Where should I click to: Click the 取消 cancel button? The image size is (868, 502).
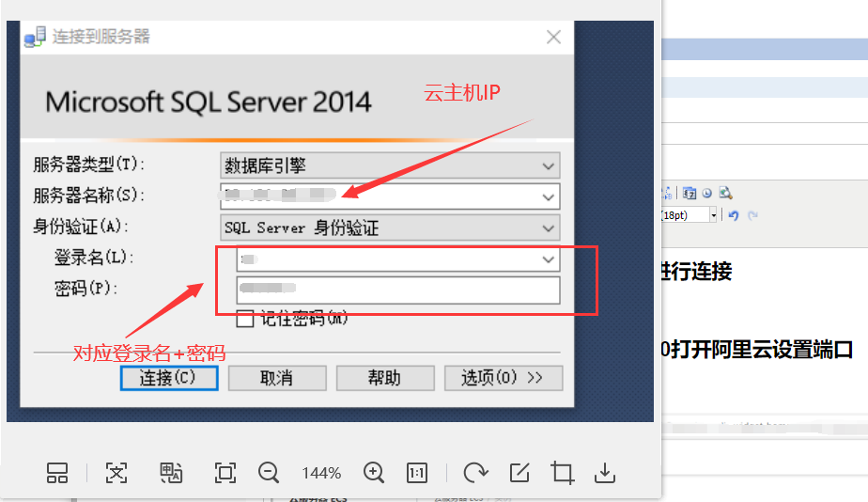tap(277, 378)
